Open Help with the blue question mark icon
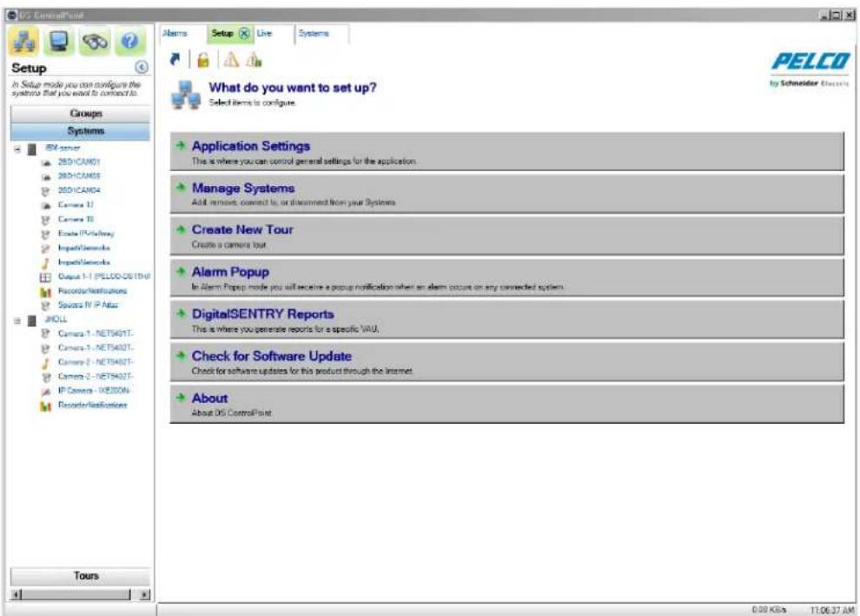 click(129, 41)
